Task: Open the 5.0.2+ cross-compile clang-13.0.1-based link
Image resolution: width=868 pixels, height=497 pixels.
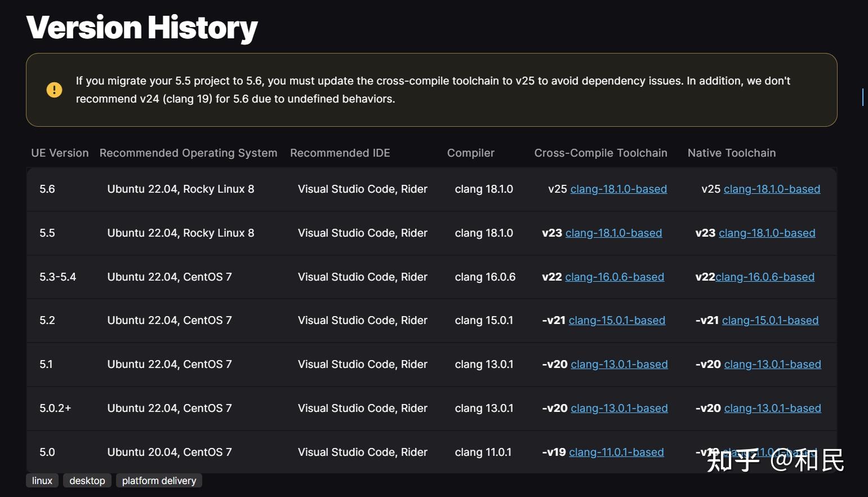Action: tap(619, 409)
